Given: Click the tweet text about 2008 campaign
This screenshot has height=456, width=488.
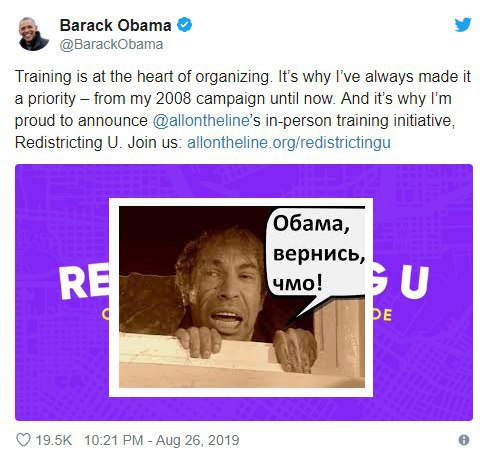Looking at the screenshot, I should click(243, 109).
